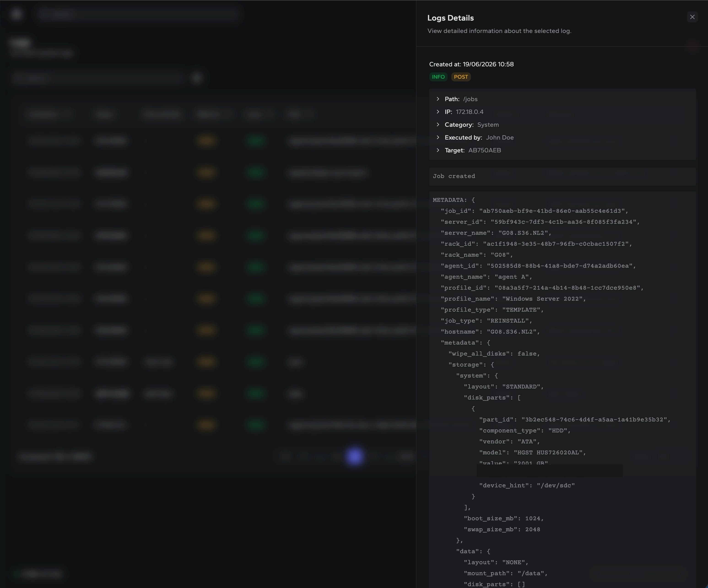Click the POST badge
The image size is (708, 588).
click(461, 77)
